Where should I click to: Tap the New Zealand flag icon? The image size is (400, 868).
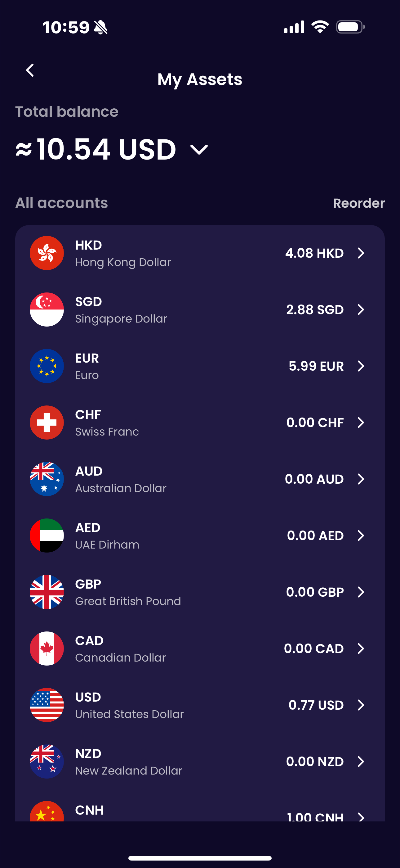tap(47, 761)
